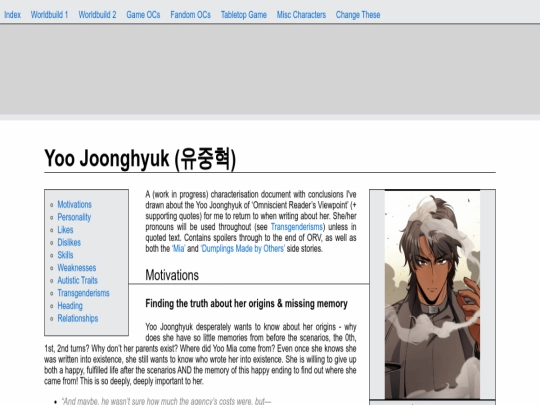Click the 'Finding the truth about her origins' subheading
540x405 pixels.
tap(246, 304)
